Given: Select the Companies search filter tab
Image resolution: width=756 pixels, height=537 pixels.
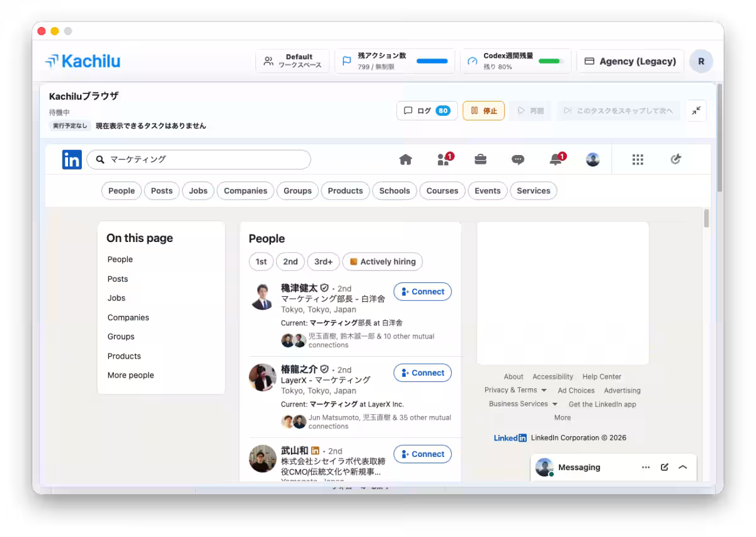Looking at the screenshot, I should (246, 191).
